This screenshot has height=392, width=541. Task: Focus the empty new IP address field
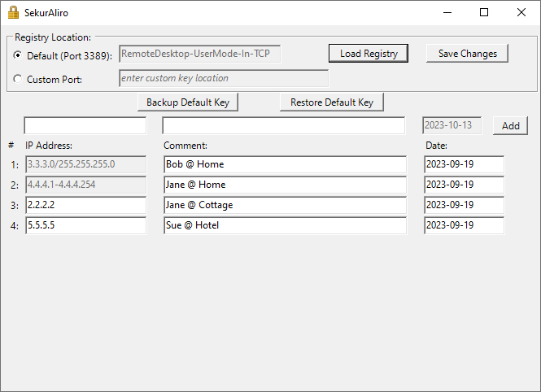coord(85,125)
